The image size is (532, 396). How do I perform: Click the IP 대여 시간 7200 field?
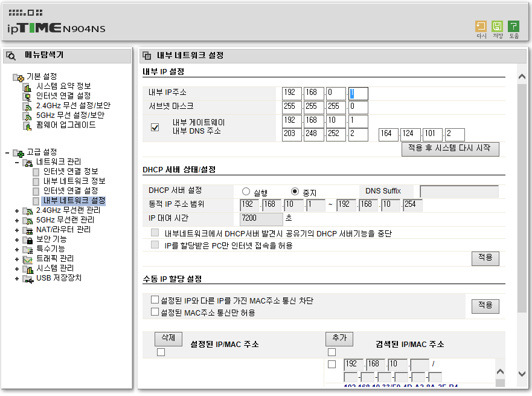coord(261,219)
